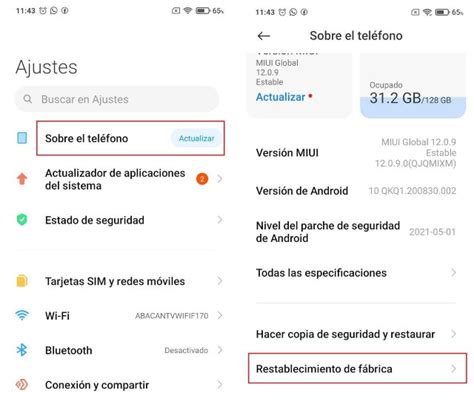Tap the Bluetooth icon
This screenshot has width=474, height=407.
[22, 350]
